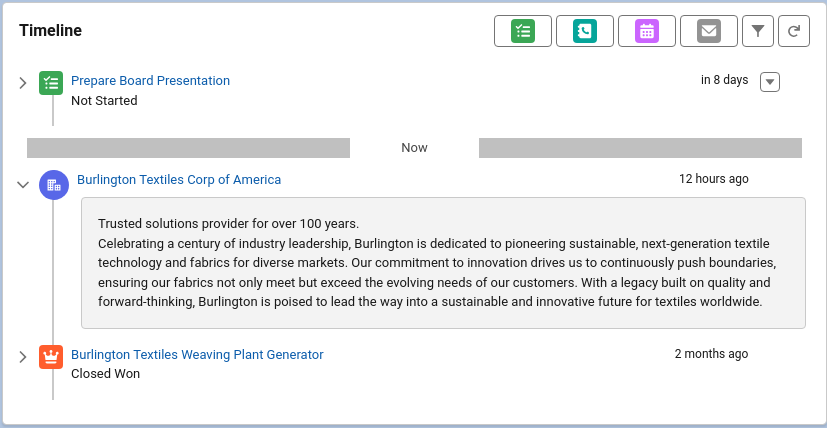827x428 pixels.
Task: Click the Now timeline divider marker
Action: (414, 148)
